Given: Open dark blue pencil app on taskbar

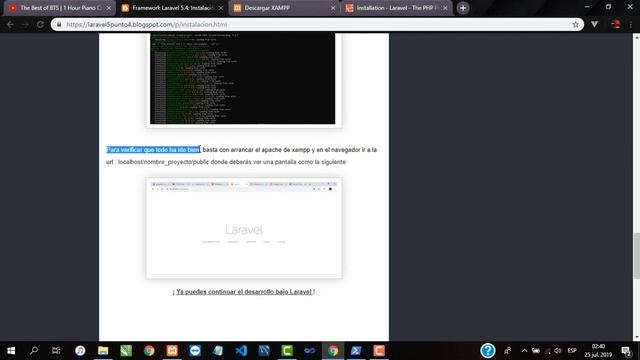Looking at the screenshot, I should 264,351.
